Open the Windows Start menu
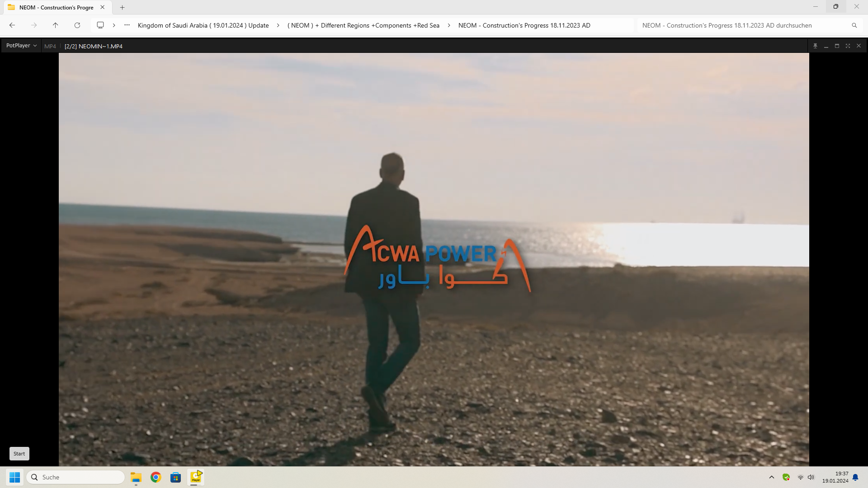This screenshot has height=488, width=868. point(14,477)
